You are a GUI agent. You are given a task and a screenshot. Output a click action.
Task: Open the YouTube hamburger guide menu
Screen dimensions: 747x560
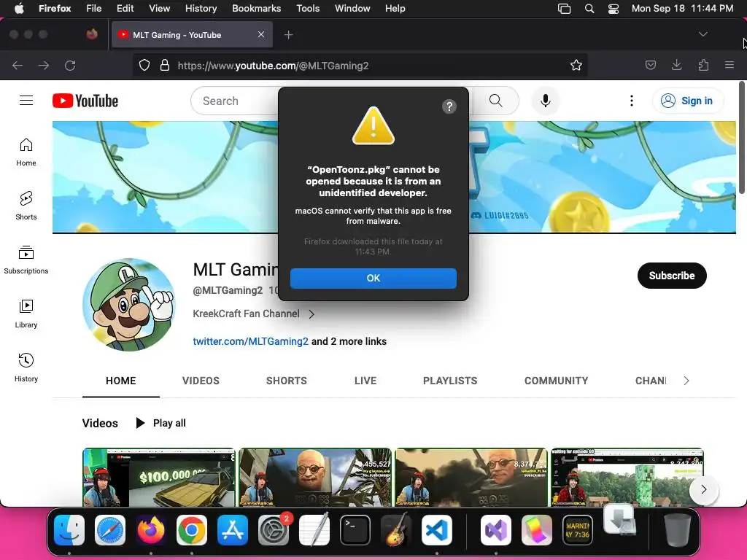[x=26, y=101]
